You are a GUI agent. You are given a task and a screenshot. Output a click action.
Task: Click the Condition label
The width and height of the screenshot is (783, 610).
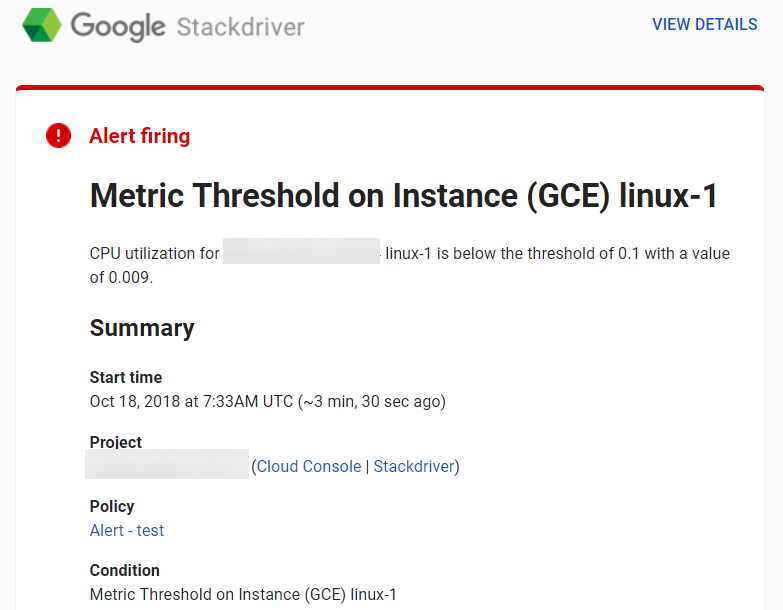pos(124,570)
